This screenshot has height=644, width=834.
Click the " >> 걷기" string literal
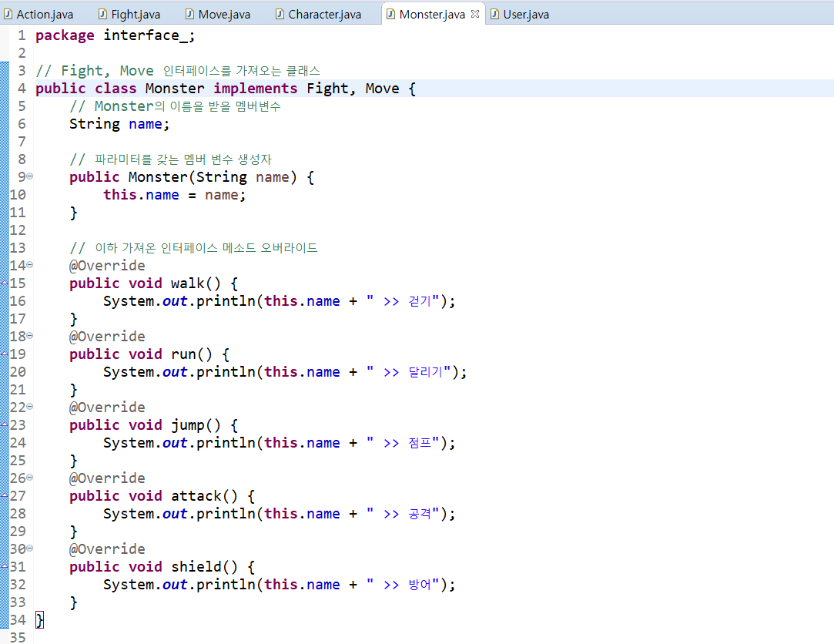403,301
